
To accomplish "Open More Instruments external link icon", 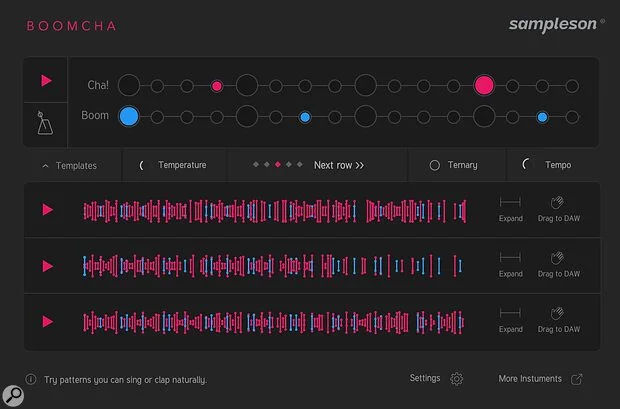I will click(x=577, y=379).
